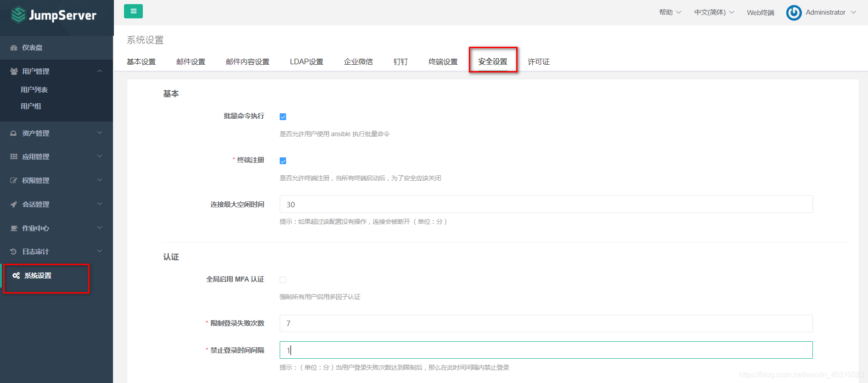The width and height of the screenshot is (868, 383).
Task: Click the Administrator avatar icon
Action: pyautogui.click(x=794, y=13)
